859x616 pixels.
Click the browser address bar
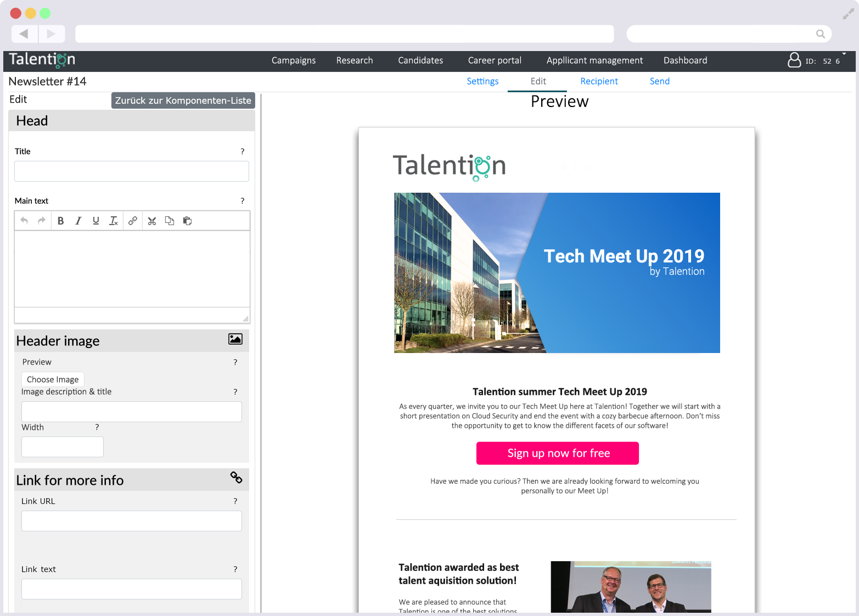345,34
